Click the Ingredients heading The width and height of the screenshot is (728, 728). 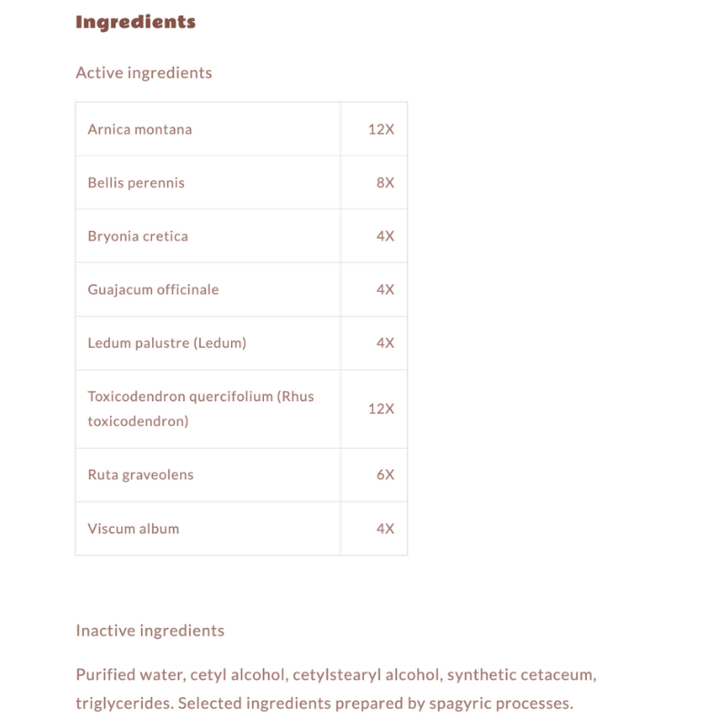[136, 22]
